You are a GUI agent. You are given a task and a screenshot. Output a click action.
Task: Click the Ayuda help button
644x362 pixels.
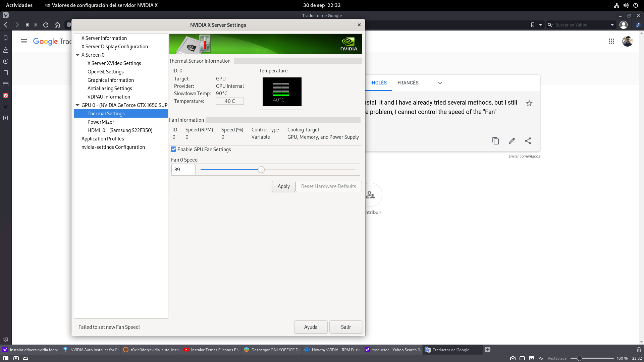[311, 327]
